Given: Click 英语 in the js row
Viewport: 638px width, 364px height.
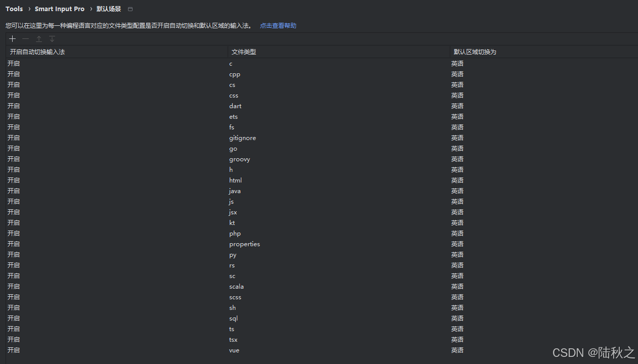Looking at the screenshot, I should pos(457,202).
